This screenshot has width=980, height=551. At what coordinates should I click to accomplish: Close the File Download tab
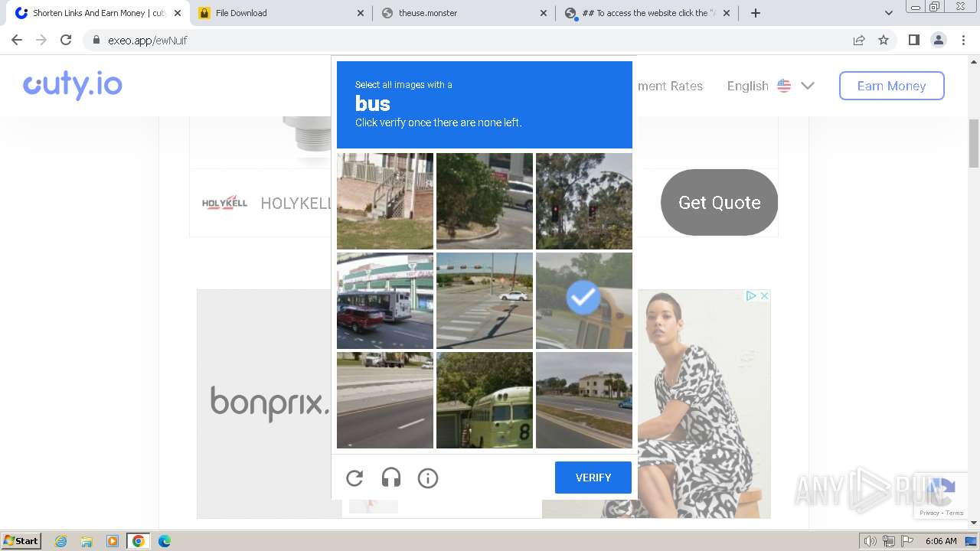(x=361, y=13)
